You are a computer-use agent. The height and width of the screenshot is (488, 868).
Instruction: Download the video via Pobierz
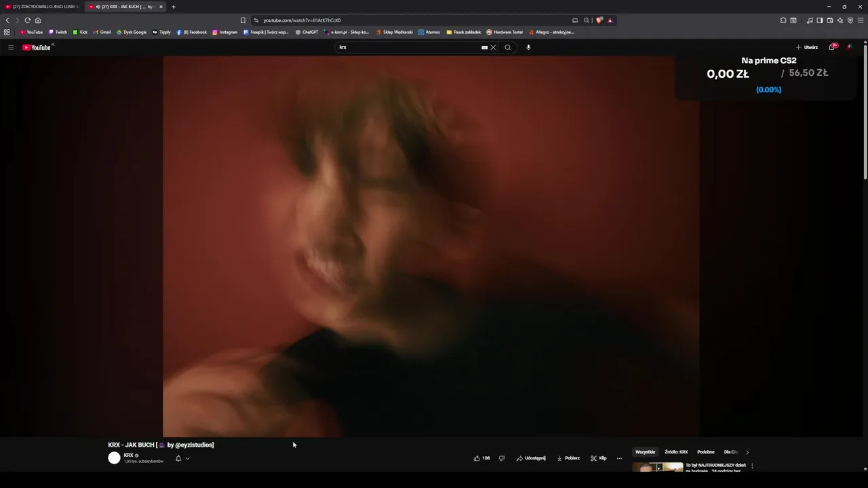click(x=568, y=458)
